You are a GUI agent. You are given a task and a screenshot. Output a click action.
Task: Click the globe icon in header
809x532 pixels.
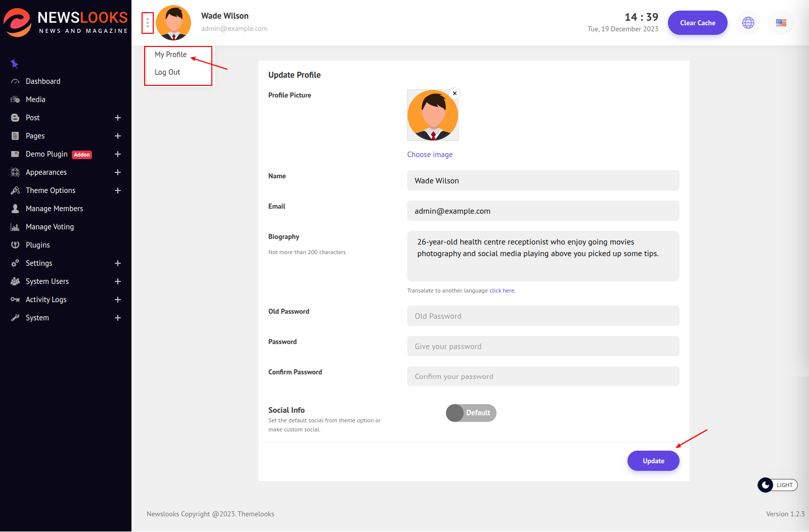748,23
